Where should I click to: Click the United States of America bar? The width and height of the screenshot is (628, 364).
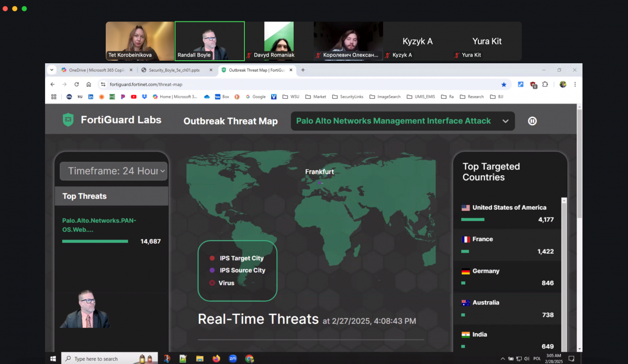click(472, 220)
